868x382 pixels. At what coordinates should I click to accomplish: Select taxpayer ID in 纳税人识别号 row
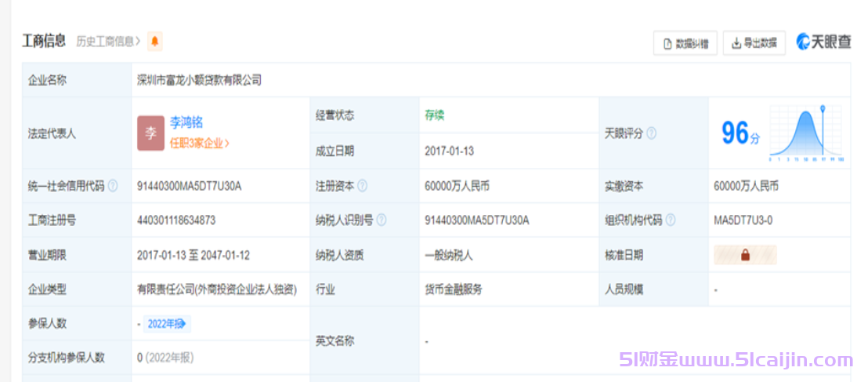(476, 220)
